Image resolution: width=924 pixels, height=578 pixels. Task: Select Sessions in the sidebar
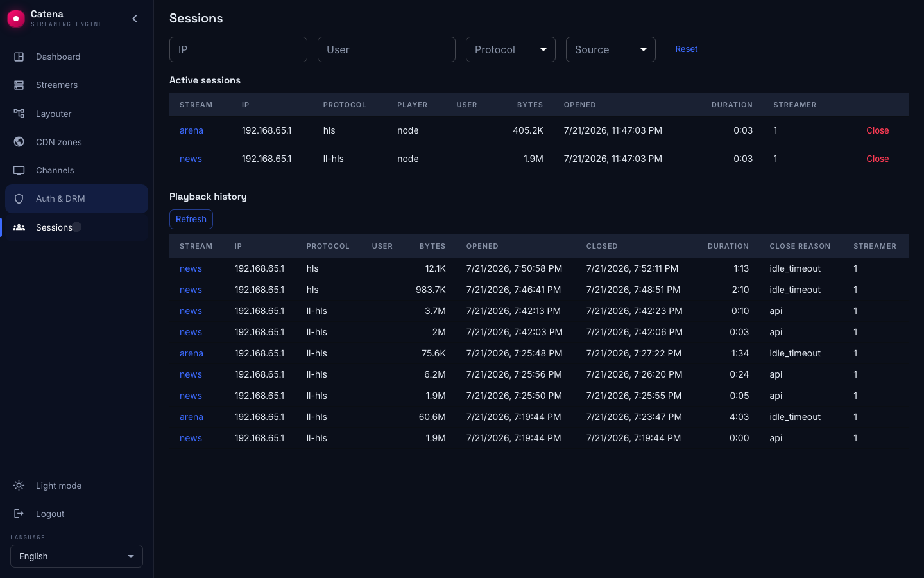point(76,227)
